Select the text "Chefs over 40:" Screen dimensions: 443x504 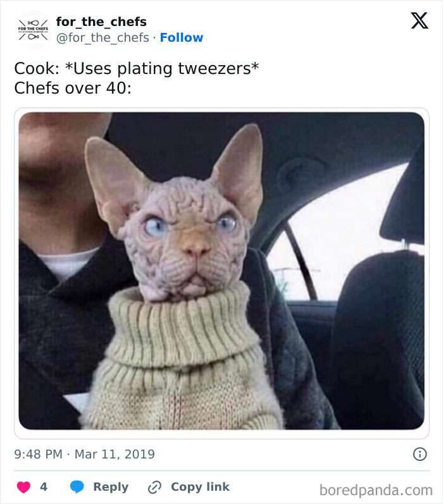[x=73, y=88]
